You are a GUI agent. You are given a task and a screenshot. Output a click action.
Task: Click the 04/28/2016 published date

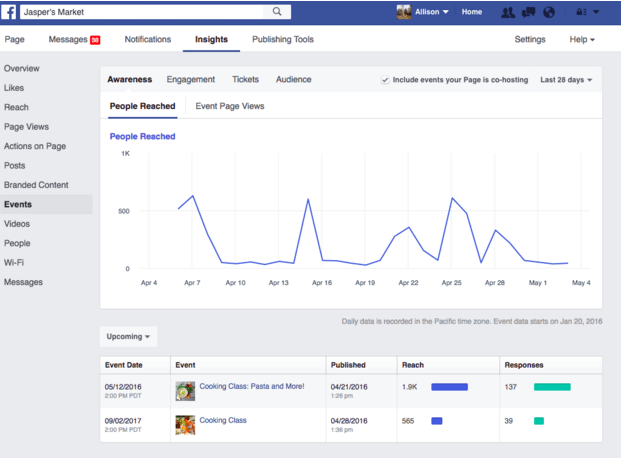click(x=349, y=421)
